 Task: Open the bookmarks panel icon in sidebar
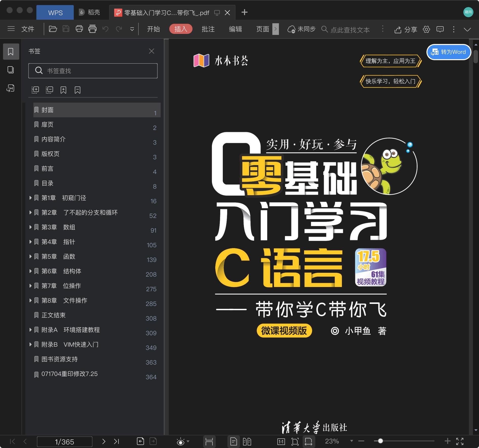click(11, 52)
